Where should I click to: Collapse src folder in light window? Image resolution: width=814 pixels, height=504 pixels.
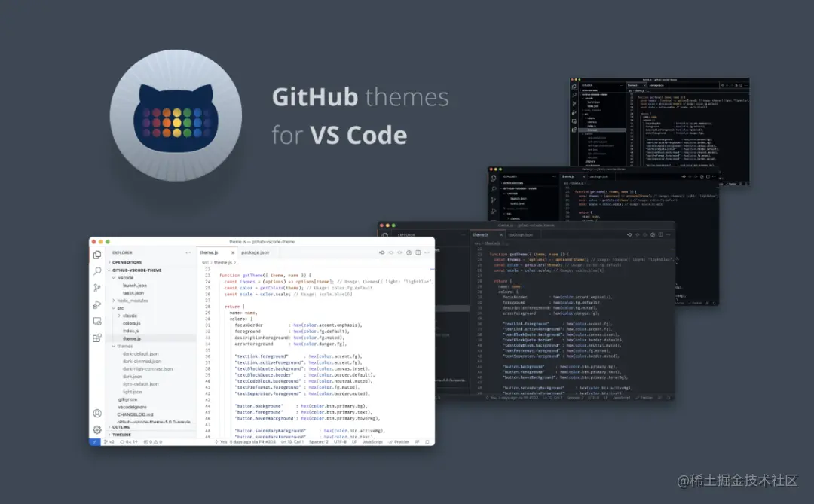(119, 308)
